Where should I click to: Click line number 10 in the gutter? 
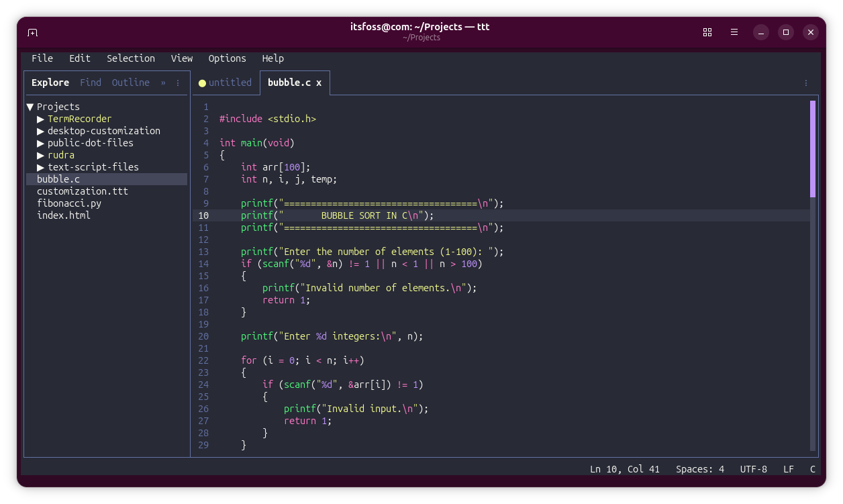[203, 215]
